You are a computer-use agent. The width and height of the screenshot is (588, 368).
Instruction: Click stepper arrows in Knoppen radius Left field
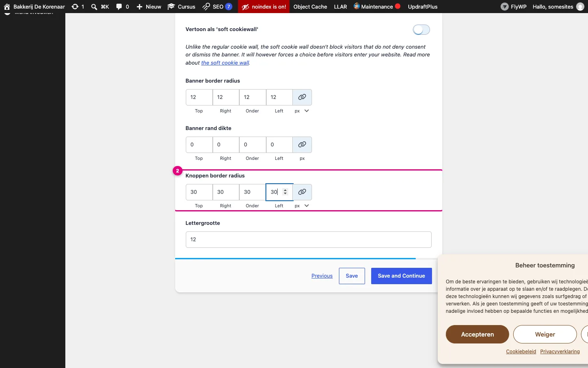(285, 192)
